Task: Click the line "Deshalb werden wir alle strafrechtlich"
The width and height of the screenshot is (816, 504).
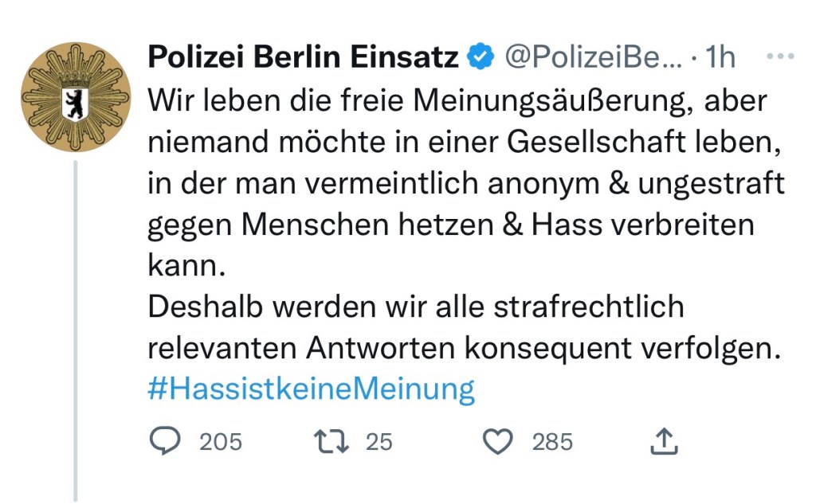Action: coord(416,307)
